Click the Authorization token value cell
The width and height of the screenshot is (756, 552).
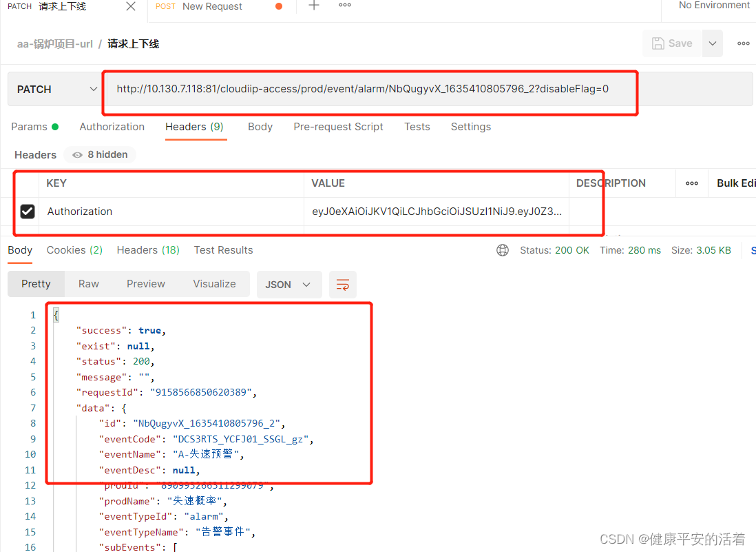pyautogui.click(x=437, y=212)
